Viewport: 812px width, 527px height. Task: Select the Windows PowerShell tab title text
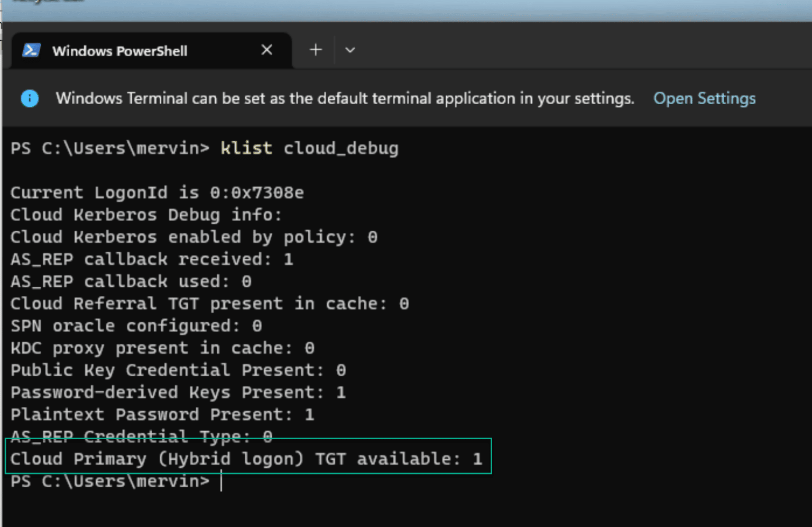pyautogui.click(x=119, y=50)
